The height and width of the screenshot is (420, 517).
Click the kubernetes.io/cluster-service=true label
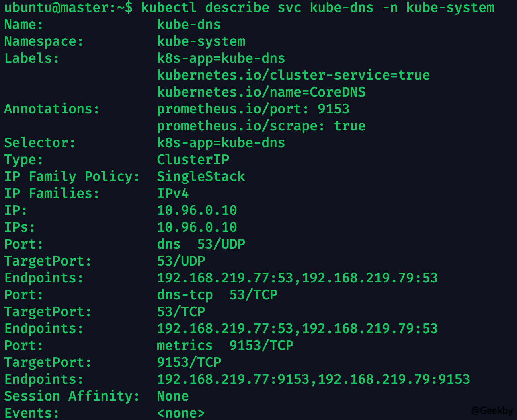point(293,75)
